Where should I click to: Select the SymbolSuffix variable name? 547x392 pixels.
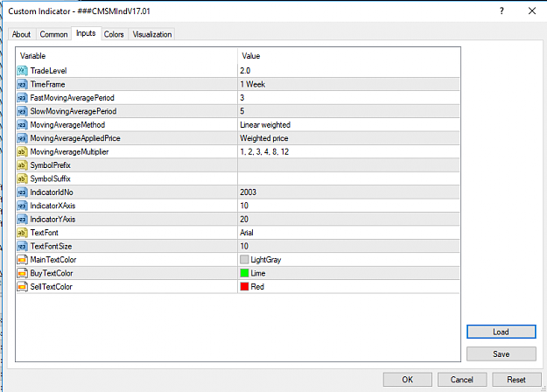tap(50, 178)
